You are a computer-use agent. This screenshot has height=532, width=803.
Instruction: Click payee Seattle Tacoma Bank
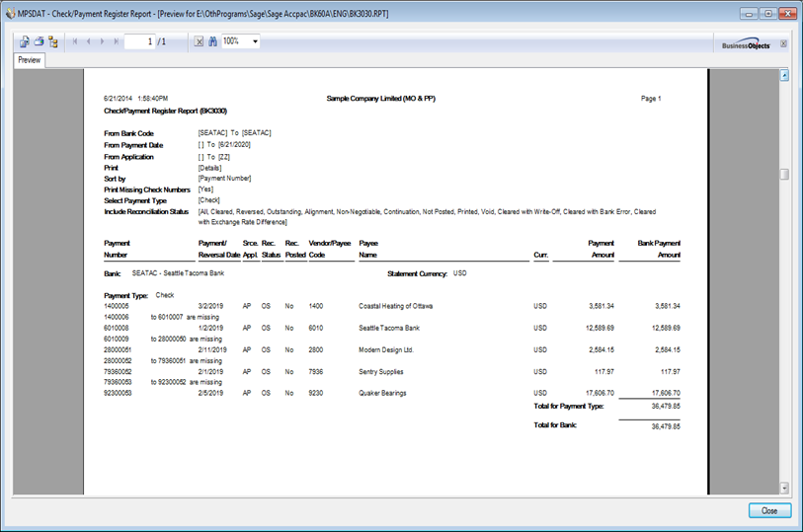389,328
